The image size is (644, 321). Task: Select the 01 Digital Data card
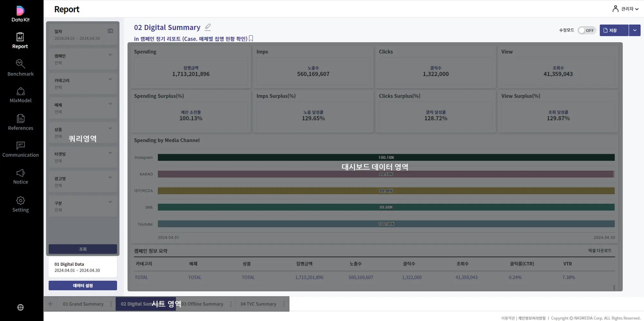(83, 267)
